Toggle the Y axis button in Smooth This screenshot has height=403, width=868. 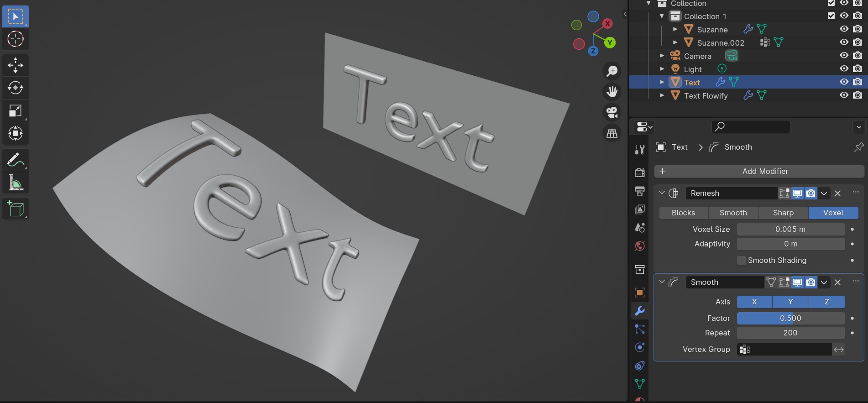click(790, 302)
